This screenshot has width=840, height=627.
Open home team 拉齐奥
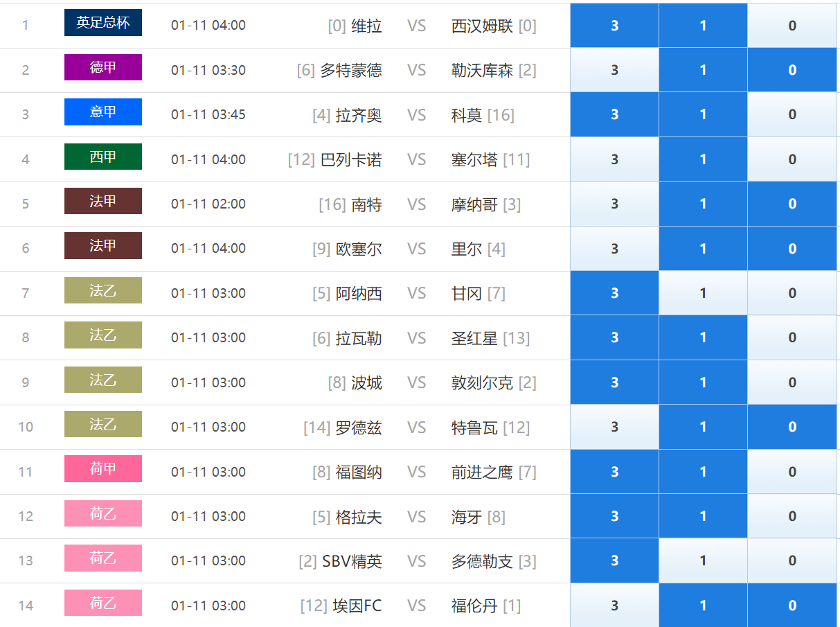tap(359, 115)
